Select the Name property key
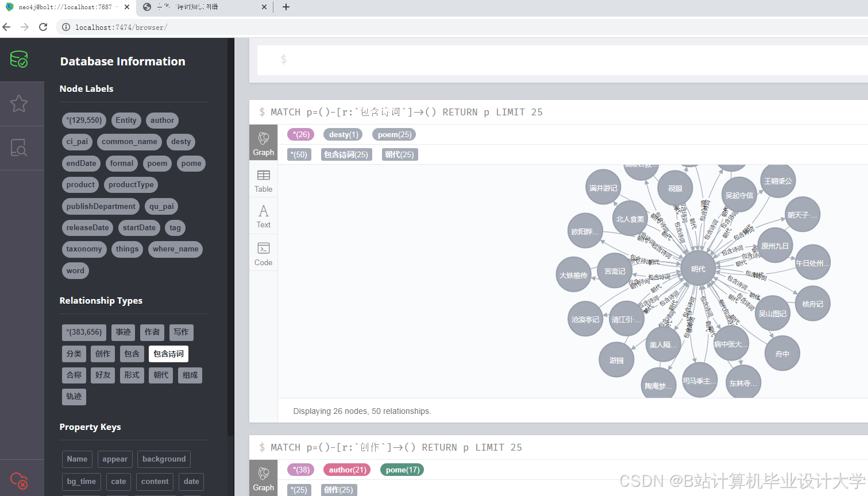 (x=77, y=459)
